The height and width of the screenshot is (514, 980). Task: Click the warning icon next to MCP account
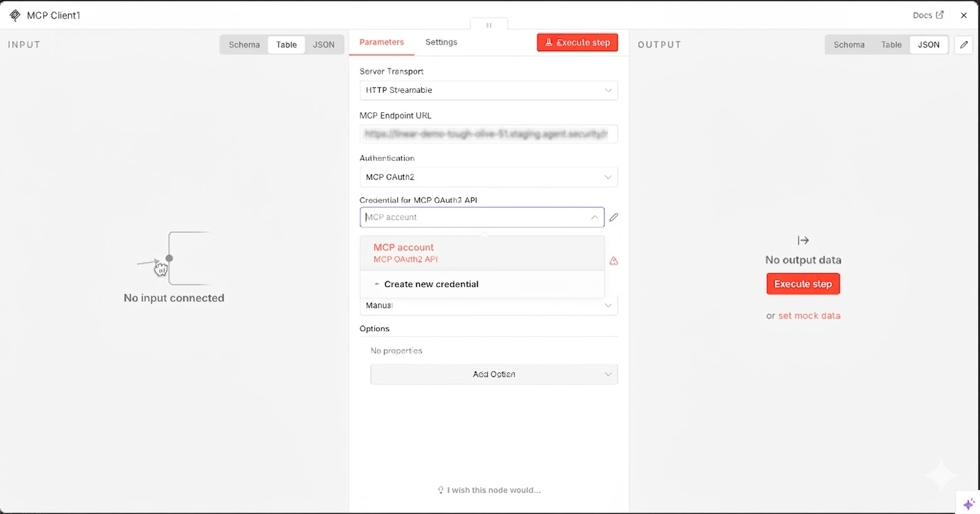point(613,261)
